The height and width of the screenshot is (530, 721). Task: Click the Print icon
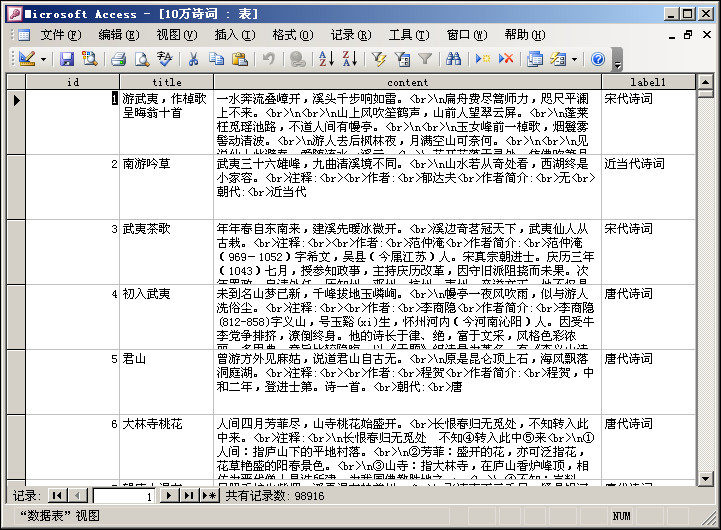pyautogui.click(x=119, y=59)
